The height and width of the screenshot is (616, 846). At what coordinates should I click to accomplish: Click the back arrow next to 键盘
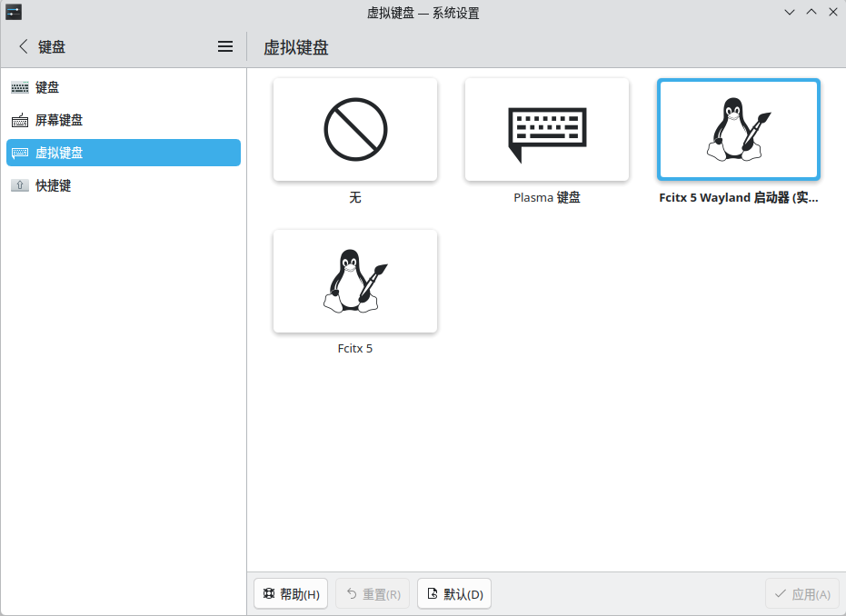pos(24,46)
